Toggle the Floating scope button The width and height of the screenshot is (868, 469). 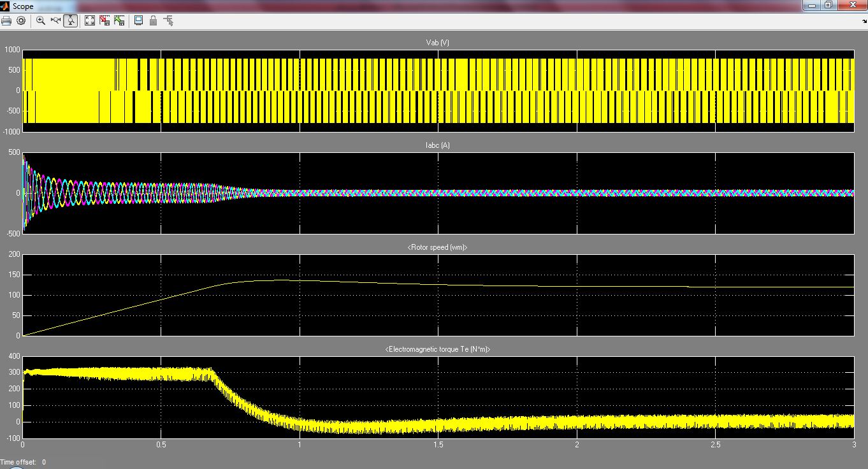[138, 20]
